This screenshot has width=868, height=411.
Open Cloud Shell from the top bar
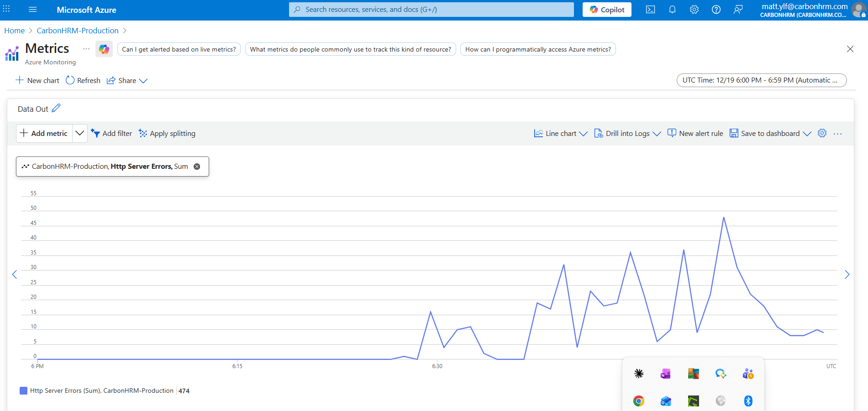tap(650, 10)
